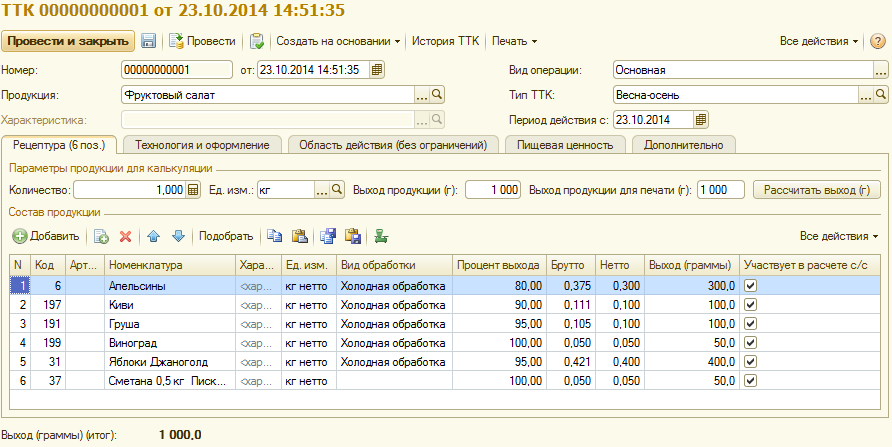The image size is (892, 447).
Task: Click the green last icon in table toolbar
Action: coord(382,237)
